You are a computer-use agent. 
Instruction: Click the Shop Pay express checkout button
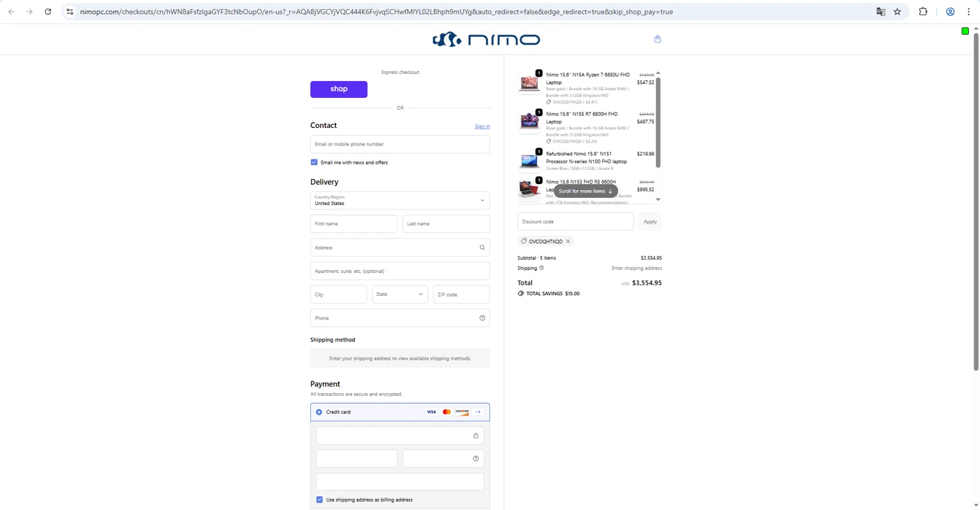[x=338, y=89]
